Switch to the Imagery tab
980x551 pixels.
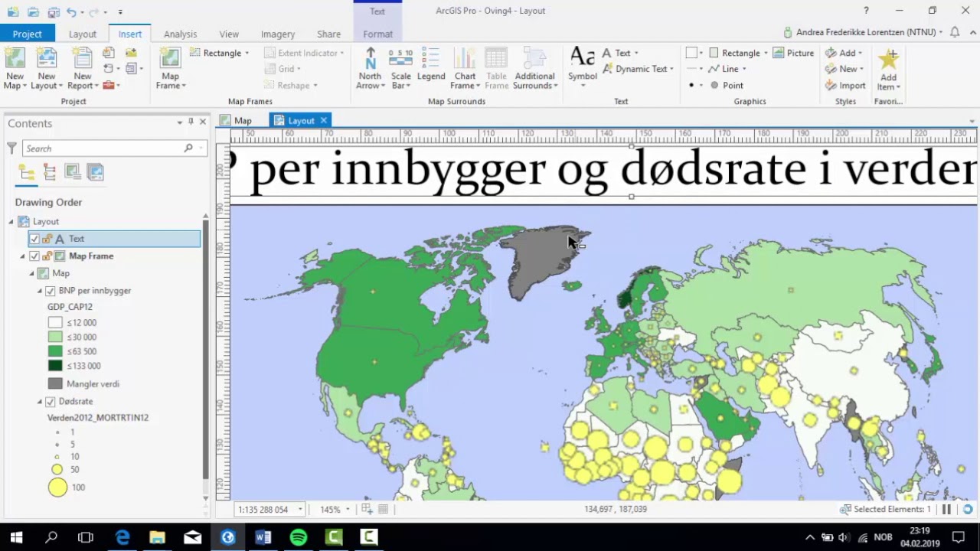pos(277,34)
